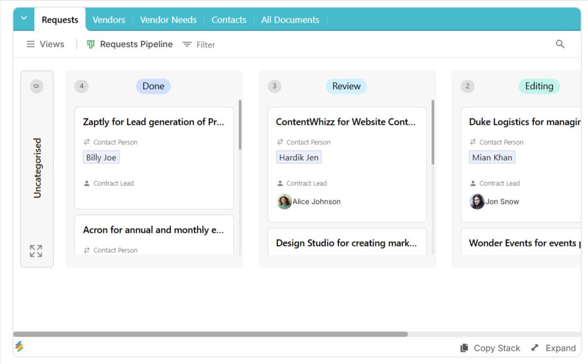Click the Review column count badge showing 3
The height and width of the screenshot is (364, 588).
click(x=275, y=86)
